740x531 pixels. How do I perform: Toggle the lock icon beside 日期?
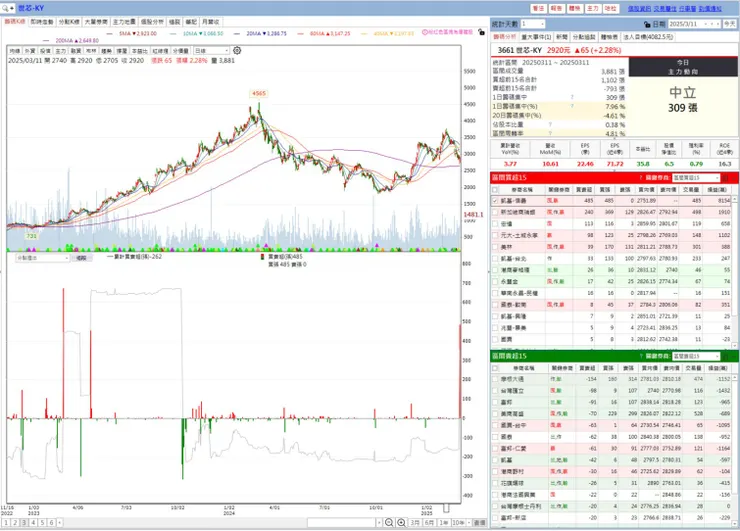[647, 24]
